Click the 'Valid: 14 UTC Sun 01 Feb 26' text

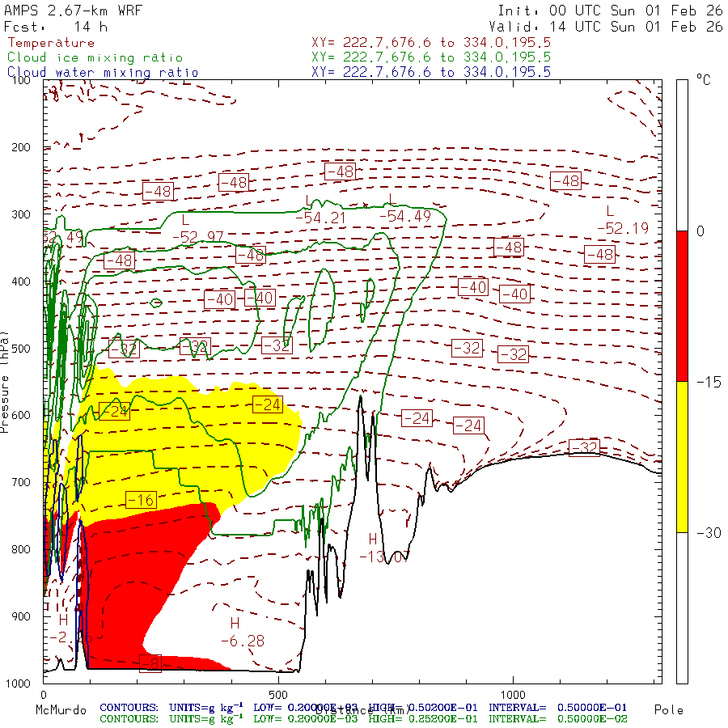(606, 27)
